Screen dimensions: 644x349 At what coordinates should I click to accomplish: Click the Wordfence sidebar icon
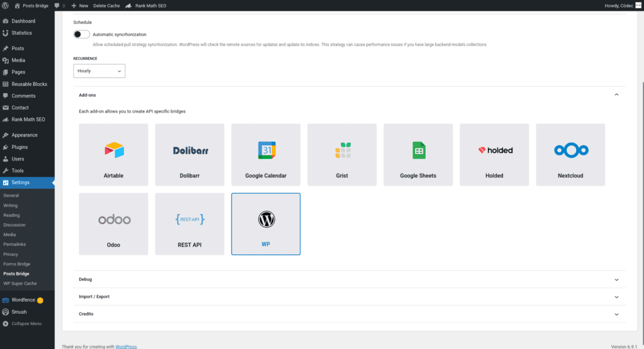(x=5, y=300)
